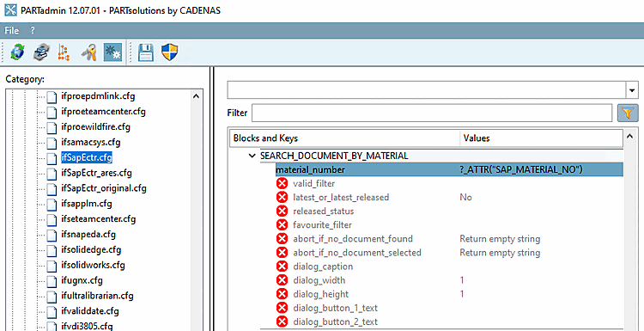Click the valid_filter key label
The width and height of the screenshot is (644, 331).
coord(313,183)
